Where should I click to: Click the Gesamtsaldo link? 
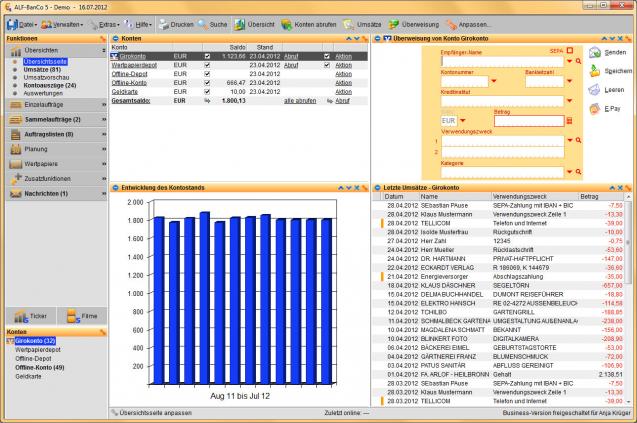tap(131, 101)
